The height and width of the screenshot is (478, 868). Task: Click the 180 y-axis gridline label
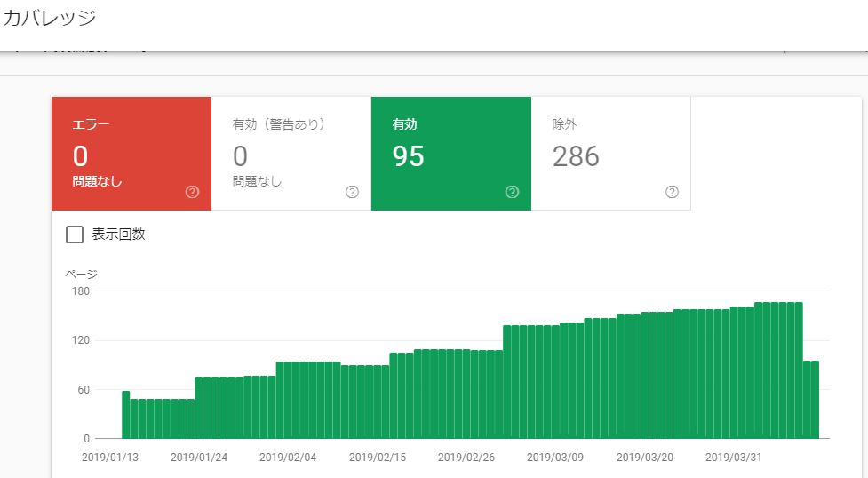pyautogui.click(x=81, y=291)
